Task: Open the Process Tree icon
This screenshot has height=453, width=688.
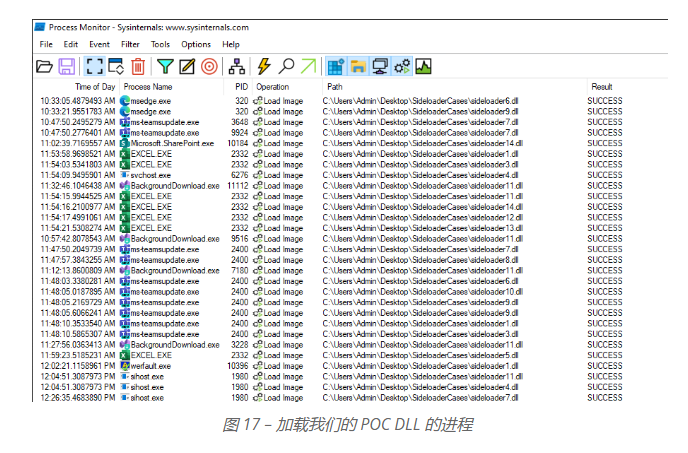Action: pos(237,67)
